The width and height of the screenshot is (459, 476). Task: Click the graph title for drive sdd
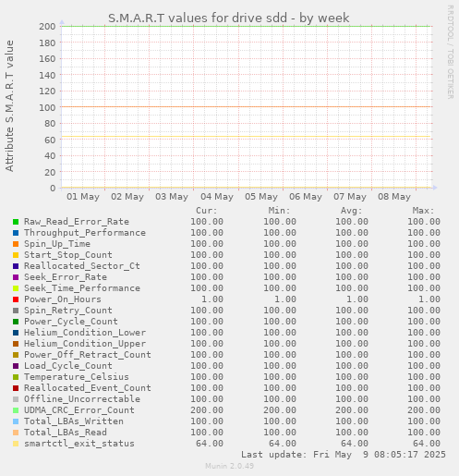click(x=229, y=18)
